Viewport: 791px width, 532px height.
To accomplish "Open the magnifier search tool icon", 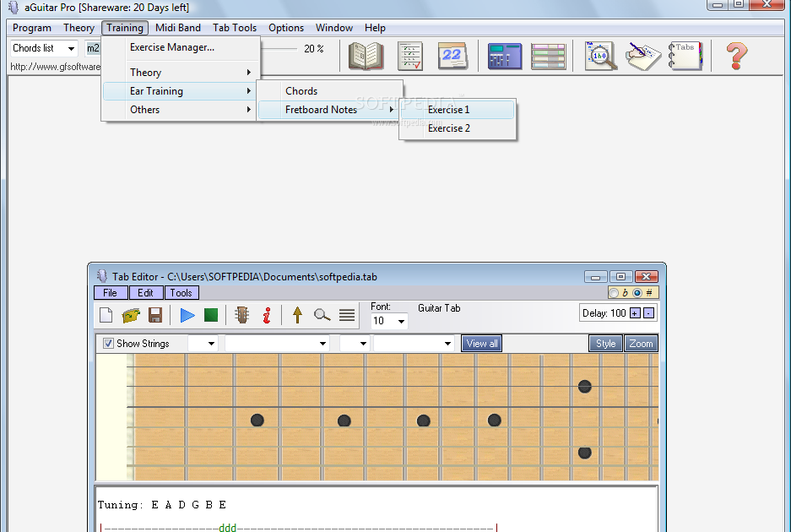I will [x=601, y=56].
